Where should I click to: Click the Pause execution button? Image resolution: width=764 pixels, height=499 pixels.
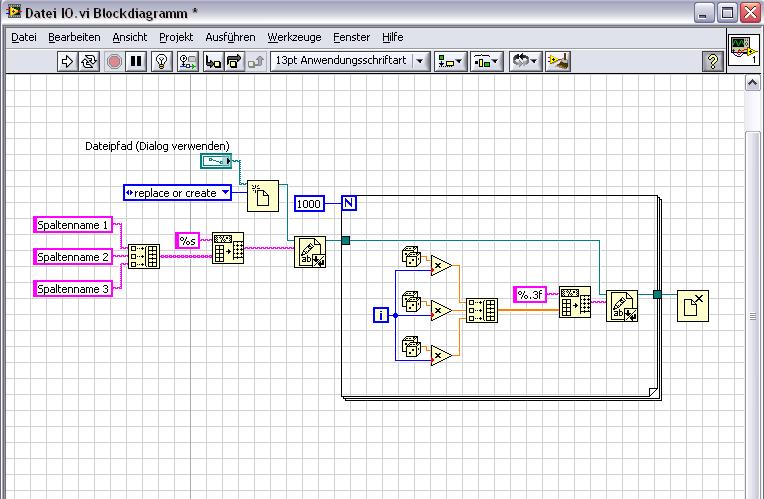[137, 61]
